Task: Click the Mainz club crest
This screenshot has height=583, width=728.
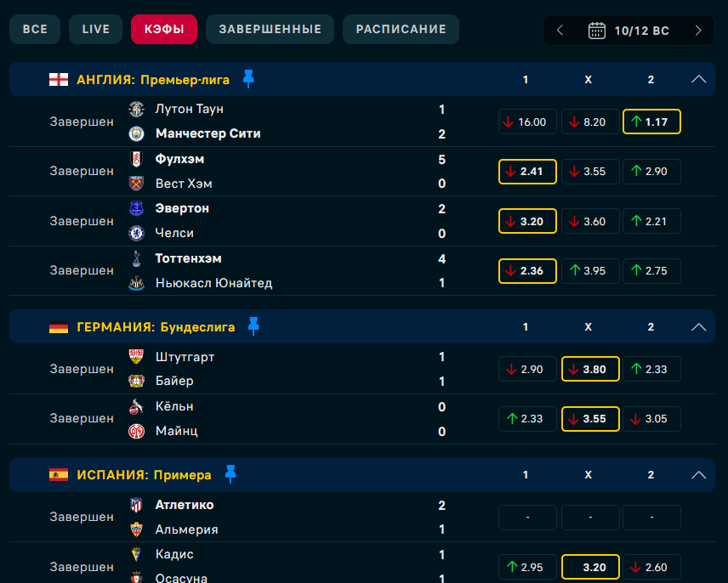Action: 136,432
